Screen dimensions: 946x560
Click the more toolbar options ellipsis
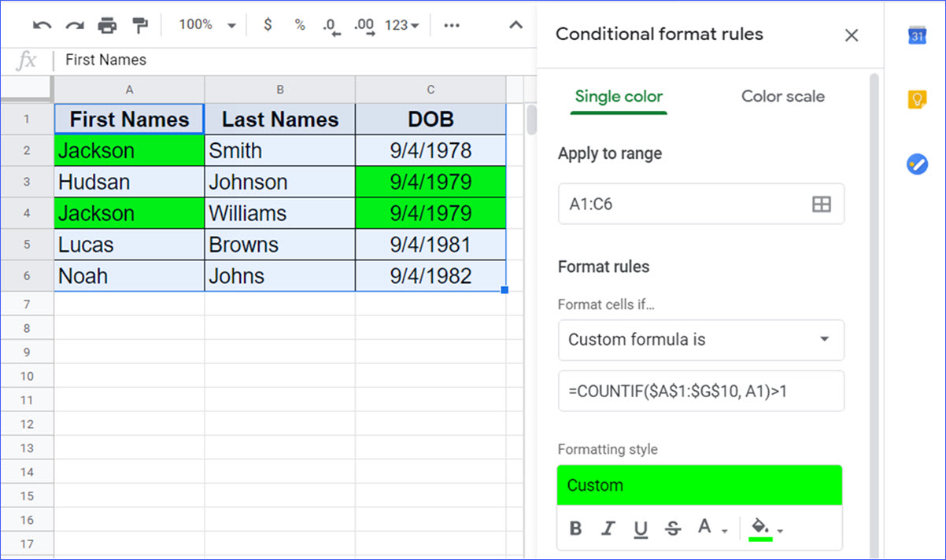click(x=451, y=24)
